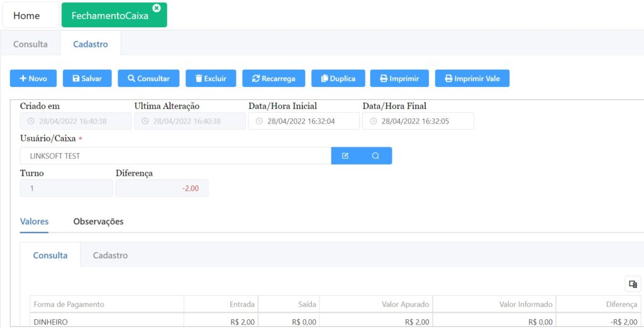The image size is (644, 328).
Task: Save the record with Salvar button
Action: pos(87,79)
